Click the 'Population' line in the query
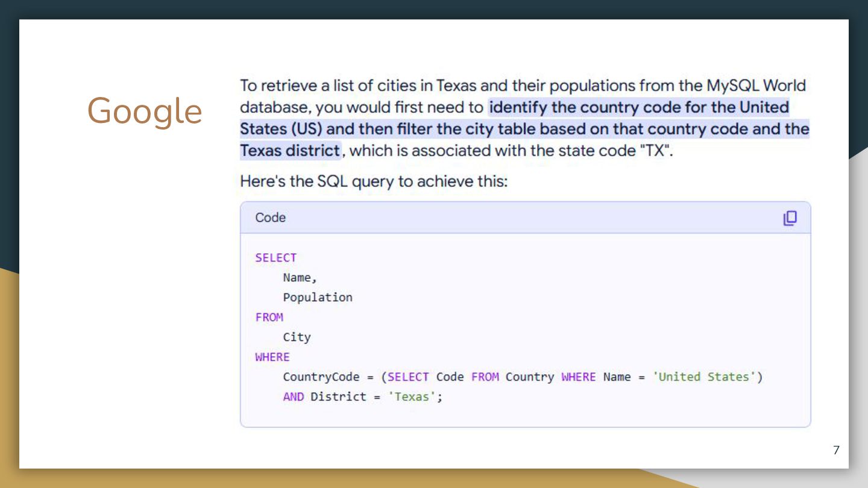Screen dimensions: 868x488 click(318, 298)
